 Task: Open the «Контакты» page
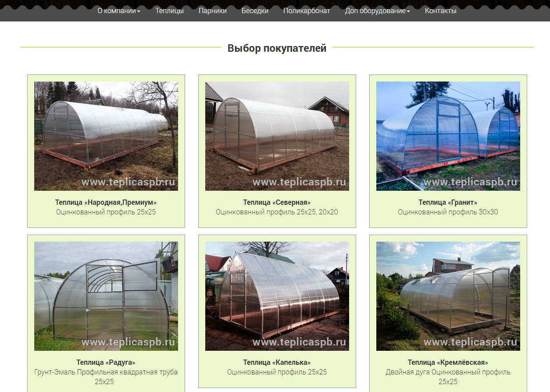pyautogui.click(x=440, y=11)
